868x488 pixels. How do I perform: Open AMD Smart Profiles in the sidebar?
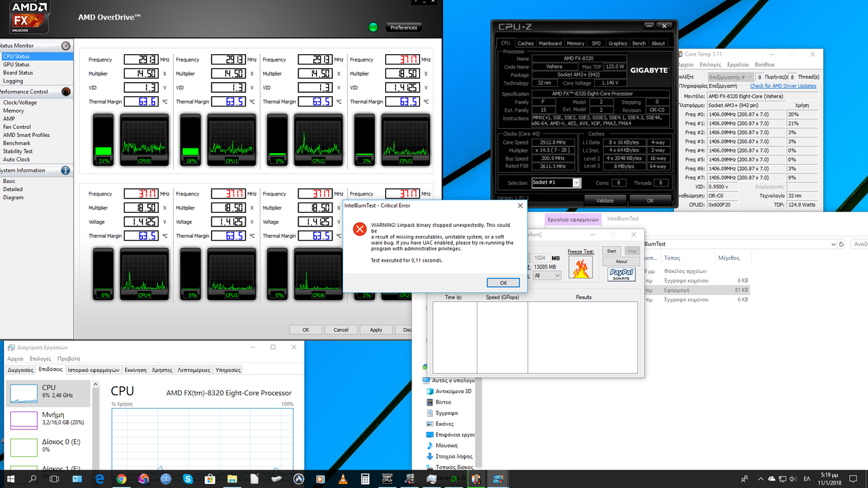point(26,135)
